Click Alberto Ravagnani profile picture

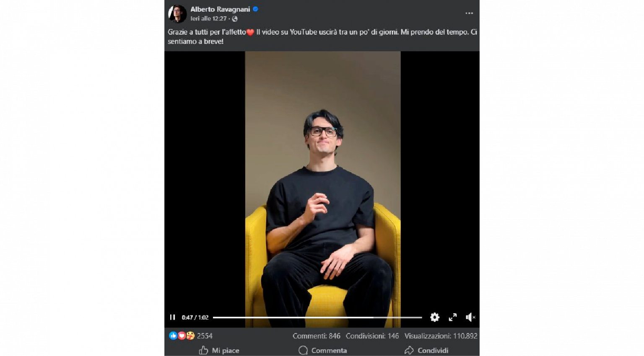(x=177, y=13)
